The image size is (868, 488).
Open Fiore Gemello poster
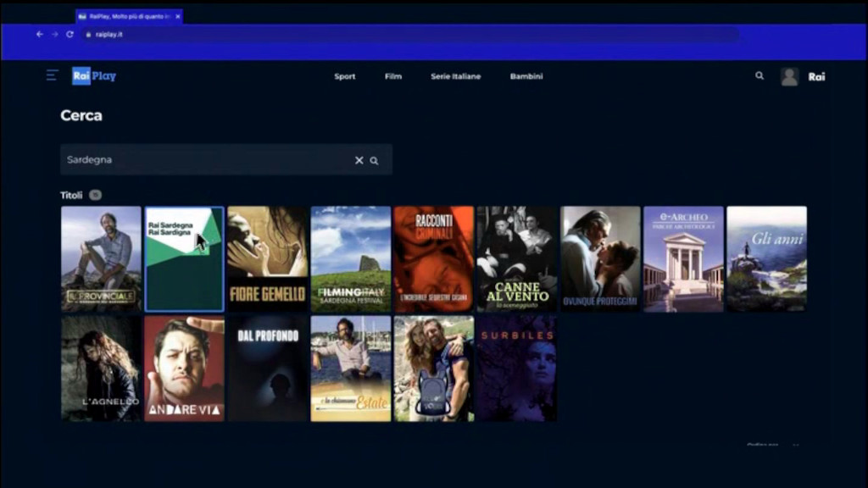click(x=267, y=259)
